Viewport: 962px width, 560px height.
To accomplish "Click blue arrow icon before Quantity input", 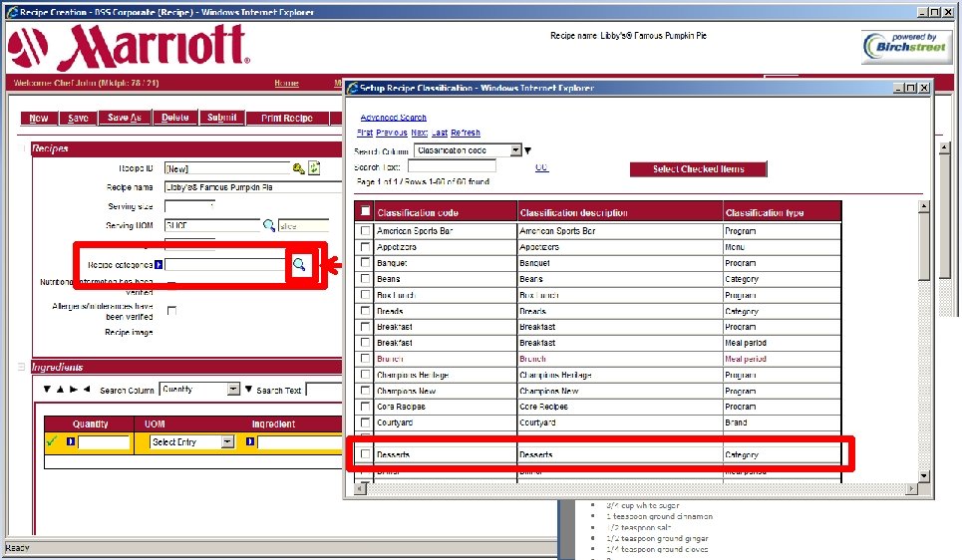I will coord(71,441).
